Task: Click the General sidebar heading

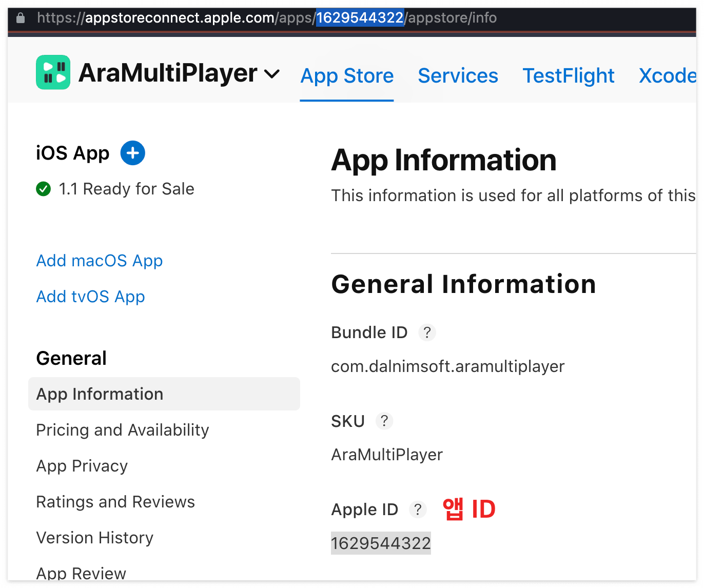Action: 71,358
